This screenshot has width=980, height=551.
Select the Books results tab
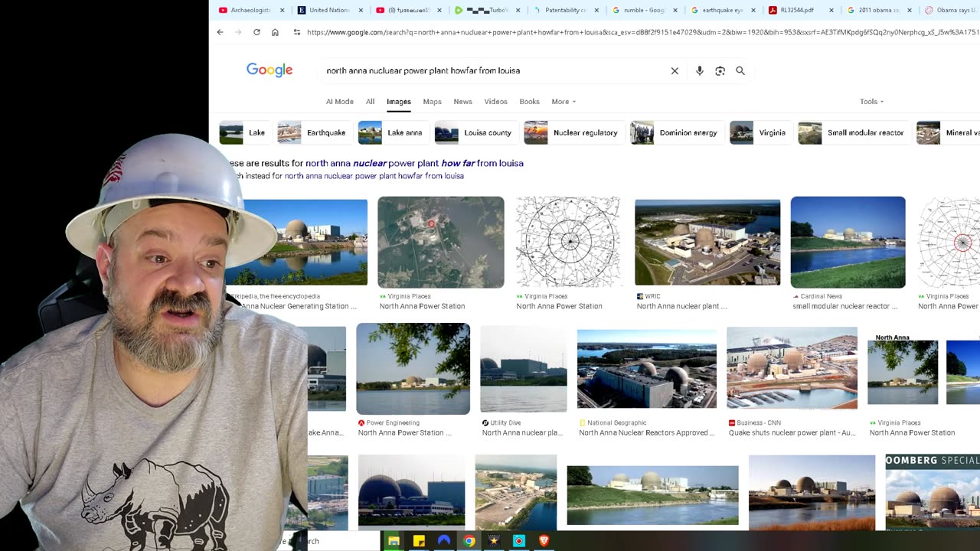click(529, 102)
